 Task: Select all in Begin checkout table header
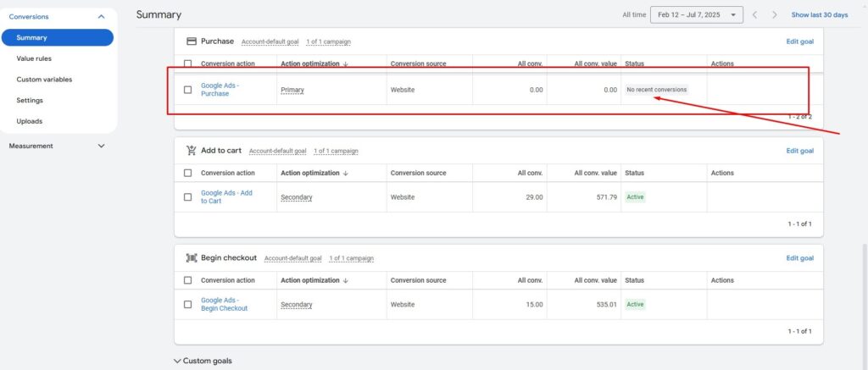tap(188, 280)
